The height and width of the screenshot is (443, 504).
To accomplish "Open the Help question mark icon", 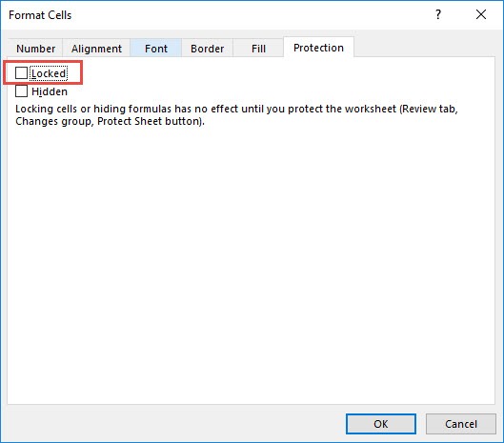I will coord(438,15).
